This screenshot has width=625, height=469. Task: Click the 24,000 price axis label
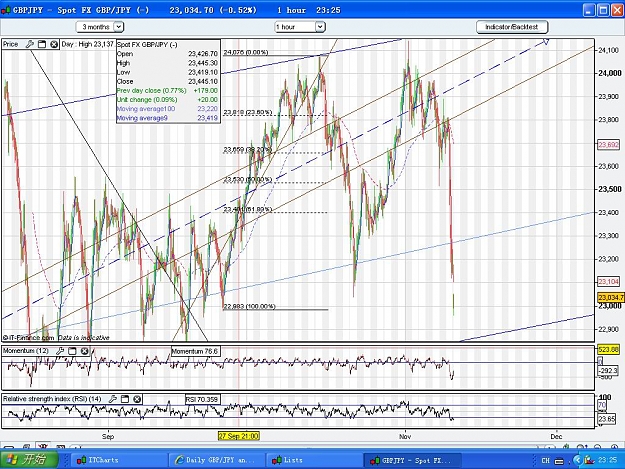click(610, 73)
